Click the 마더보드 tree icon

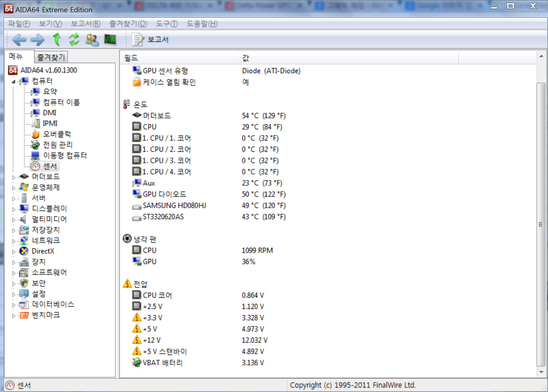(x=24, y=176)
